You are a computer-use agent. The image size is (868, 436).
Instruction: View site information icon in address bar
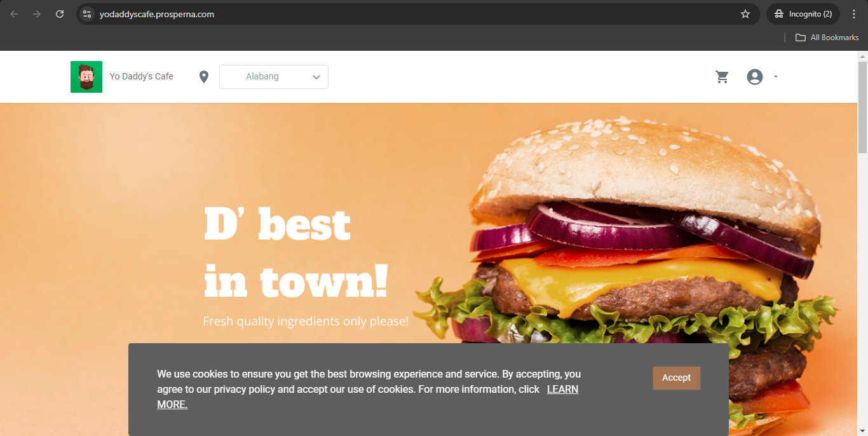[87, 14]
